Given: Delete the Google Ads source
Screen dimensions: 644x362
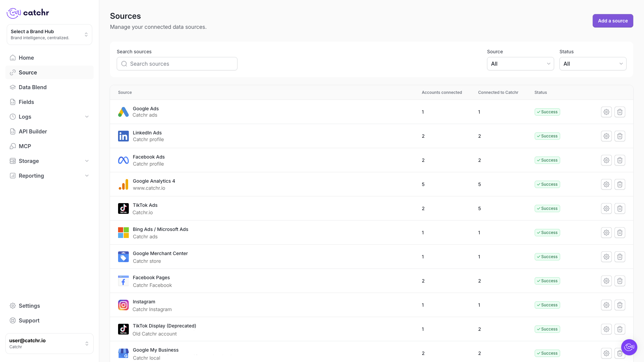Looking at the screenshot, I should (620, 112).
